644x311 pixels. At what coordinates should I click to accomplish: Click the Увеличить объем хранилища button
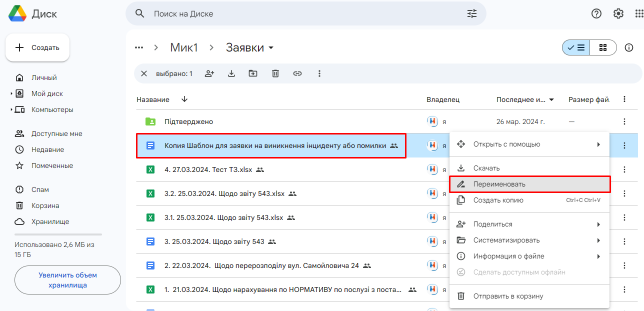(x=67, y=280)
